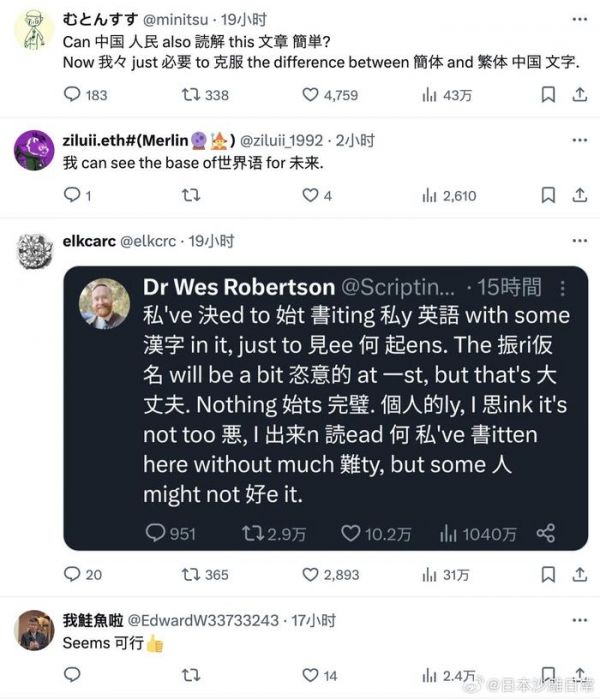600x699 pixels.
Task: View analytics for the ziluii.eth tweet showing 2,610
Action: (x=449, y=195)
